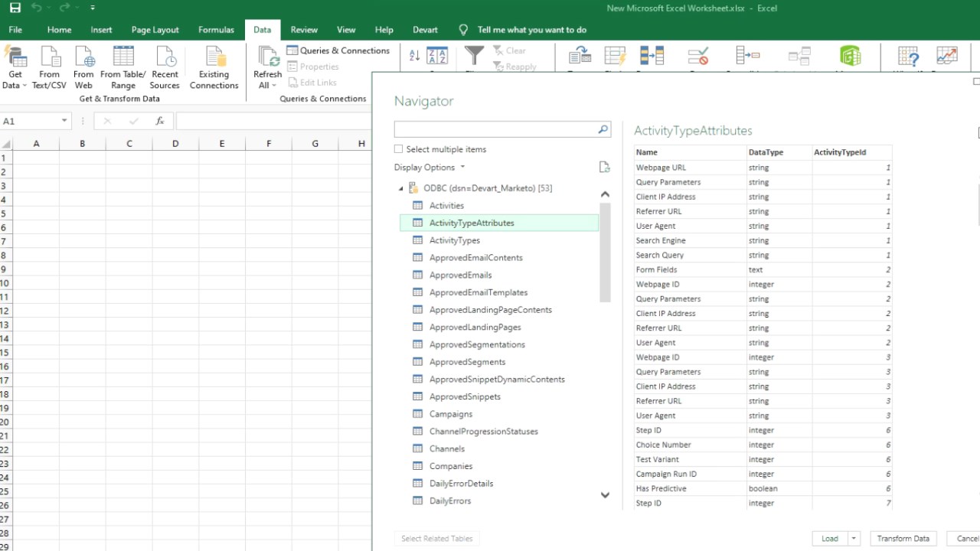The image size is (980, 551).
Task: Collapse the ODBC Devart_Marketo node
Action: click(400, 188)
